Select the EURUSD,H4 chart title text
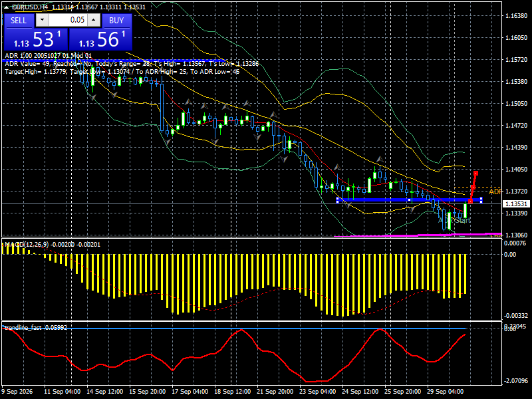532x399 pixels. pos(30,7)
